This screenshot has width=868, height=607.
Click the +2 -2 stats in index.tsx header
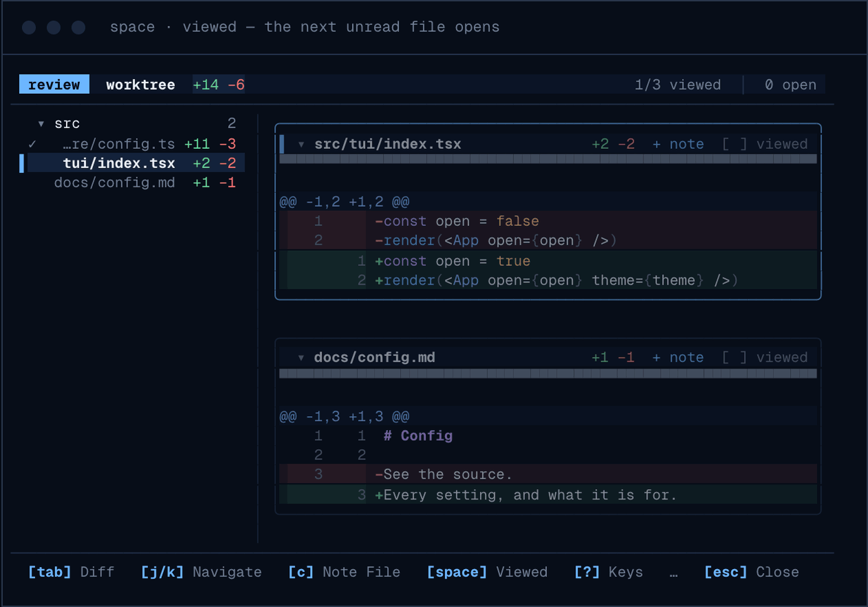613,144
